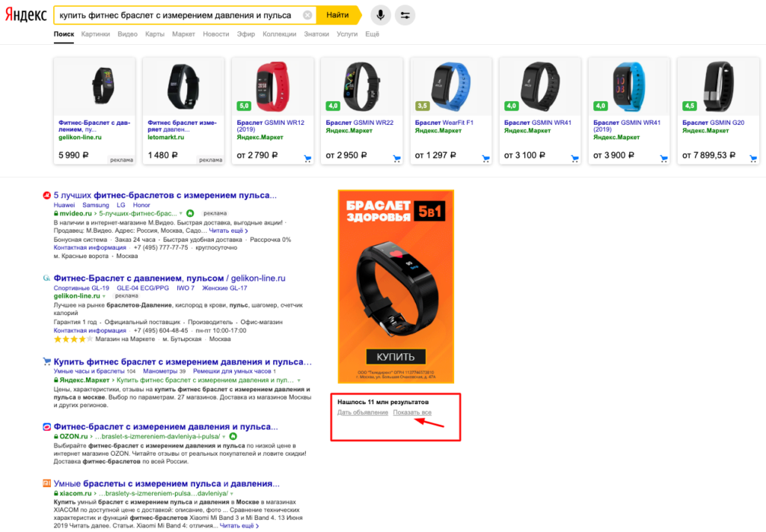
Task: Click the voice search microphone icon
Action: coord(381,15)
